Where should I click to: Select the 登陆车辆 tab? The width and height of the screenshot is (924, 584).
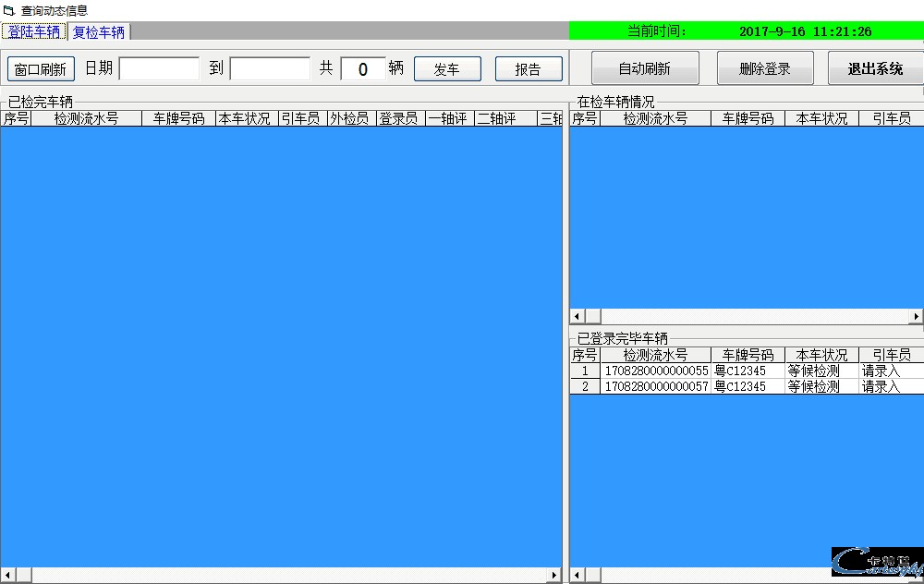click(34, 30)
